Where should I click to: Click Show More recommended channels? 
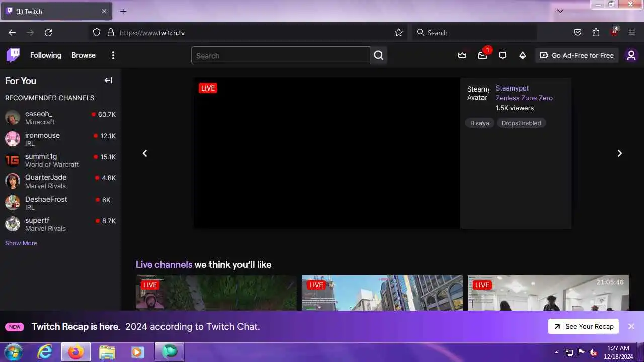coord(21,243)
